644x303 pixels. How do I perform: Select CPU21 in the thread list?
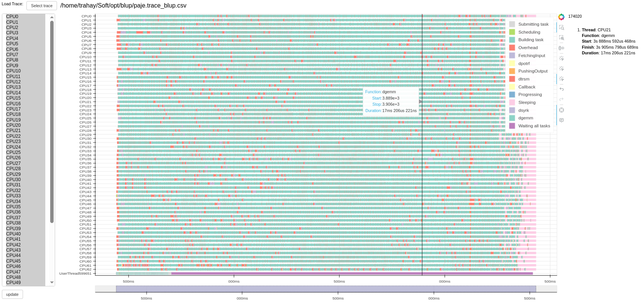pos(14,131)
